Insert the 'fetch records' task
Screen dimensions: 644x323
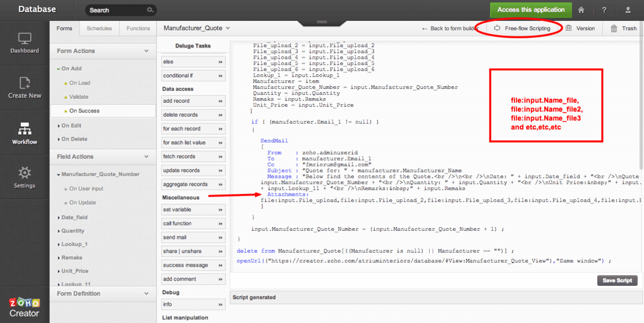click(193, 157)
